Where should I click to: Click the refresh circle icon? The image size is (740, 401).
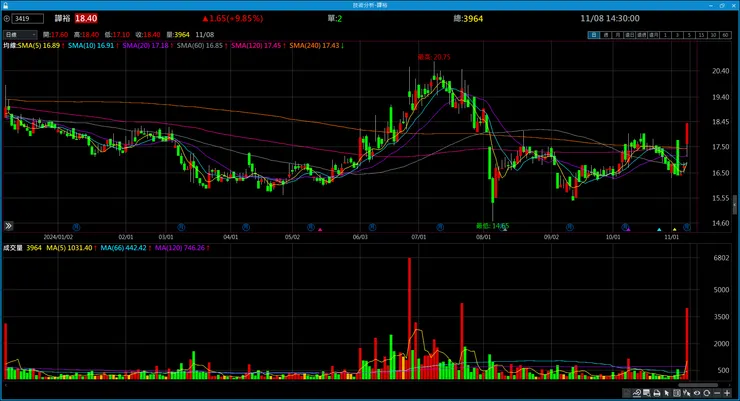point(707,393)
